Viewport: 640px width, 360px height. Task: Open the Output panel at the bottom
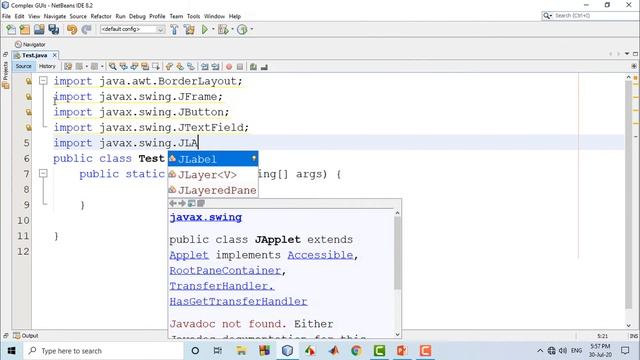click(x=26, y=336)
